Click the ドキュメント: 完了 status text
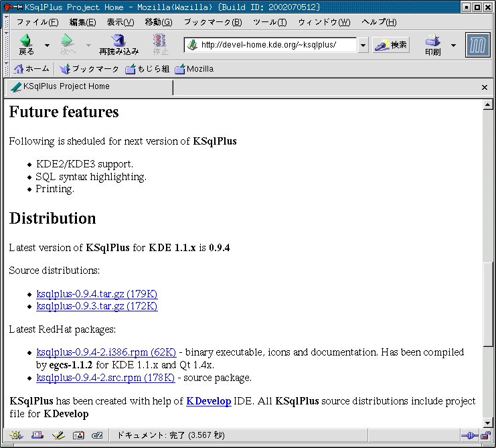The width and height of the screenshot is (496, 448). (171, 436)
